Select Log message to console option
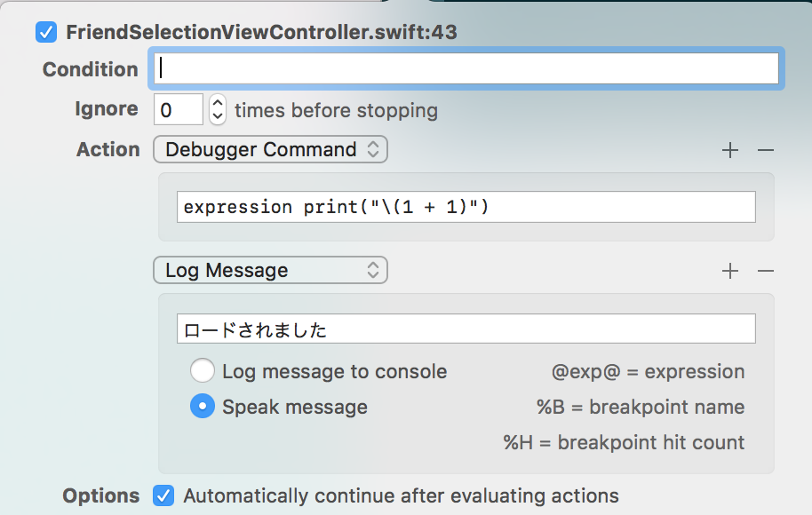 point(203,371)
